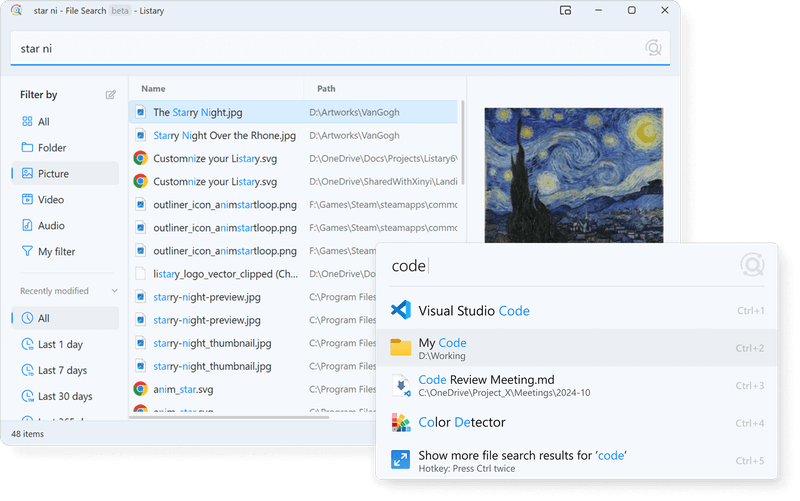800x501 pixels.
Task: Click the expand arrow icon for more results
Action: point(401,460)
